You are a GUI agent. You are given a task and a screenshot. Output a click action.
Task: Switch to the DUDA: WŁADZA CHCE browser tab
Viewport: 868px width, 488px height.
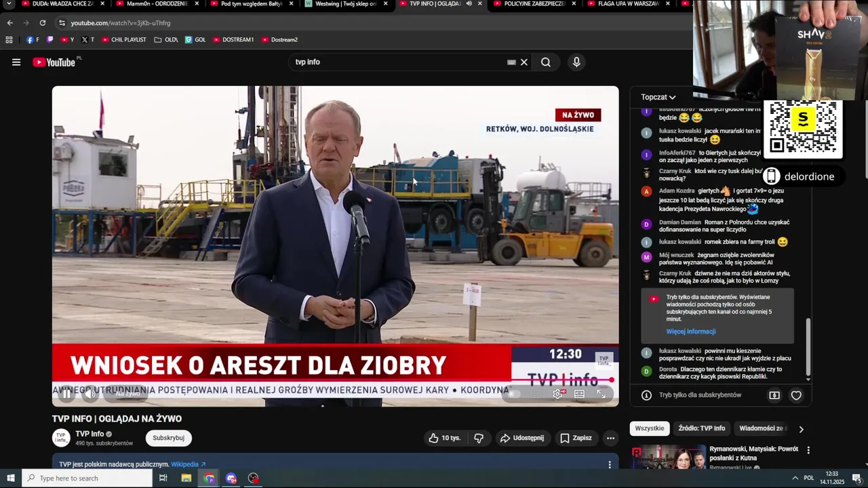[x=62, y=4]
